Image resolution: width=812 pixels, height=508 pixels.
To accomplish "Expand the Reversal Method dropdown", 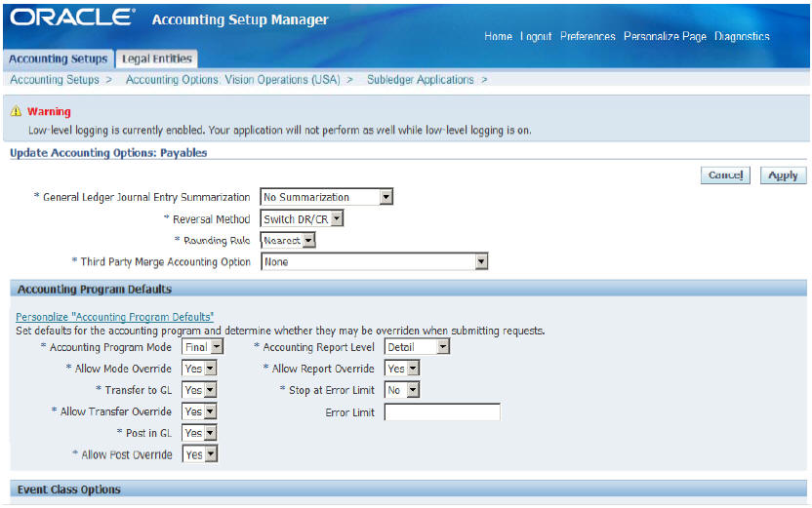I will pyautogui.click(x=302, y=219).
